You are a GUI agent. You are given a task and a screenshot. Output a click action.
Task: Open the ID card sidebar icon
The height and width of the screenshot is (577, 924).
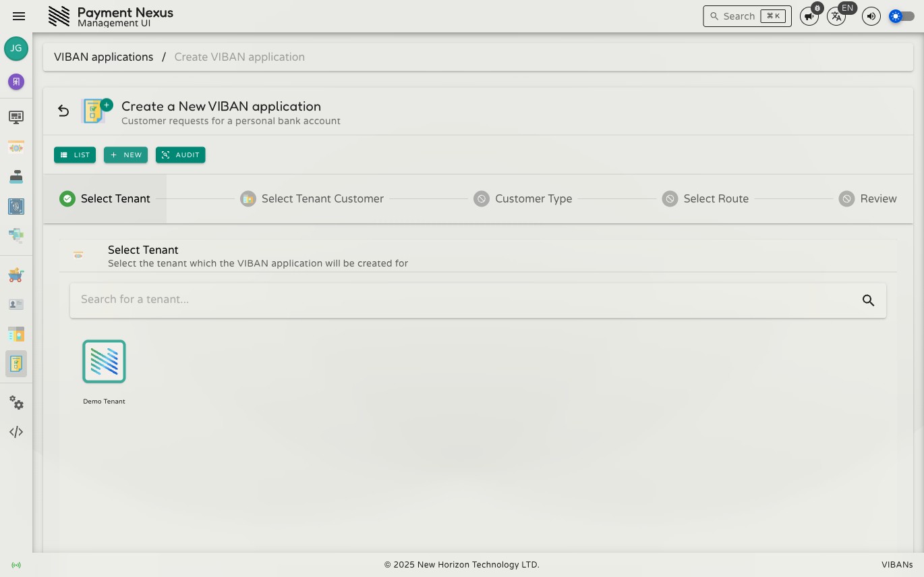point(16,304)
